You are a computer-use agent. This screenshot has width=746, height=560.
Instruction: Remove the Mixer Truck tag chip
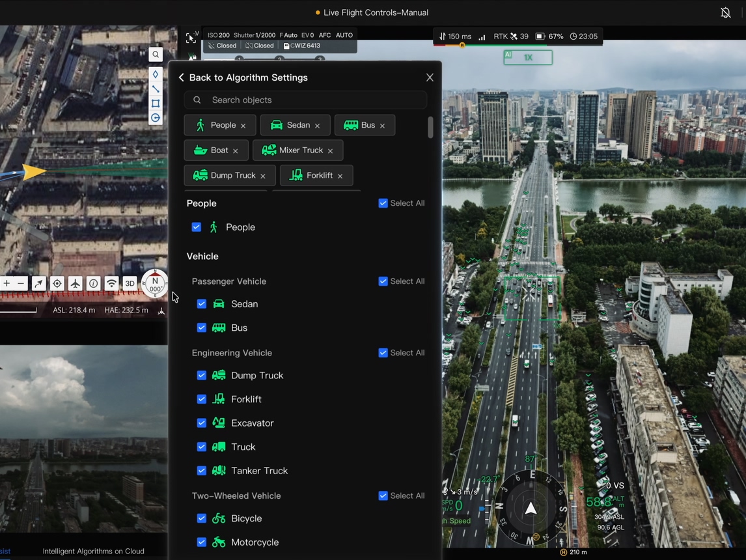pos(330,151)
